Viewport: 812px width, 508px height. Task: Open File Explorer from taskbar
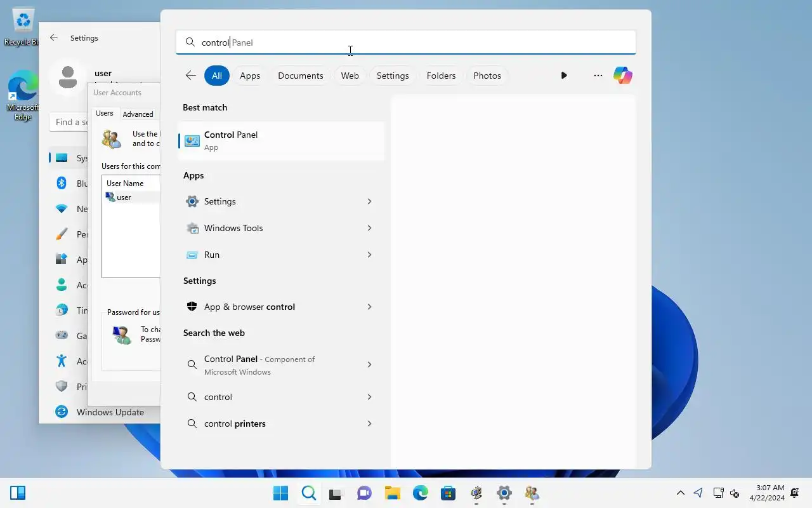(x=392, y=493)
